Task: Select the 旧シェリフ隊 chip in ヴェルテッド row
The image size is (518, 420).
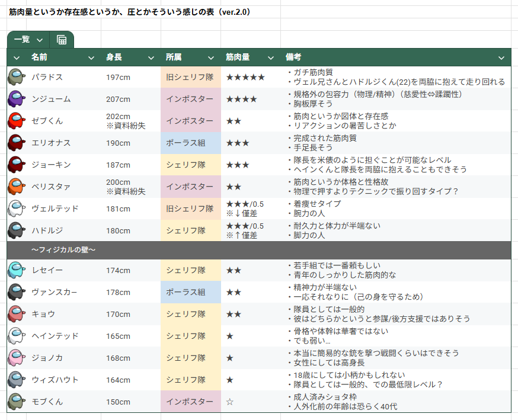Action: (x=190, y=209)
